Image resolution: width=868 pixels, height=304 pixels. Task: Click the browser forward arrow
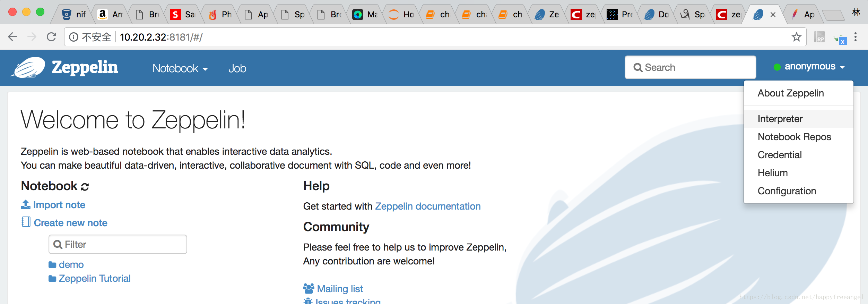32,36
